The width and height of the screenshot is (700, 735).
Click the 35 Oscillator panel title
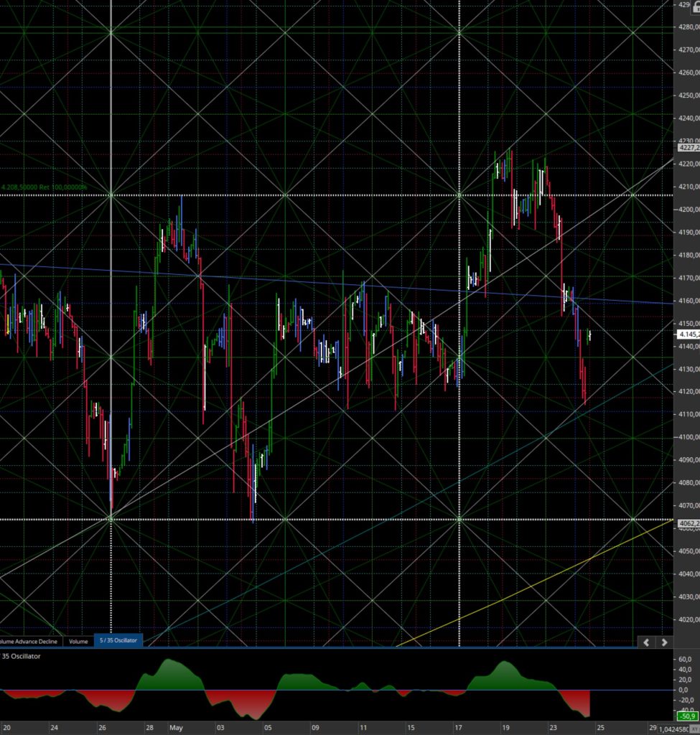(21, 656)
